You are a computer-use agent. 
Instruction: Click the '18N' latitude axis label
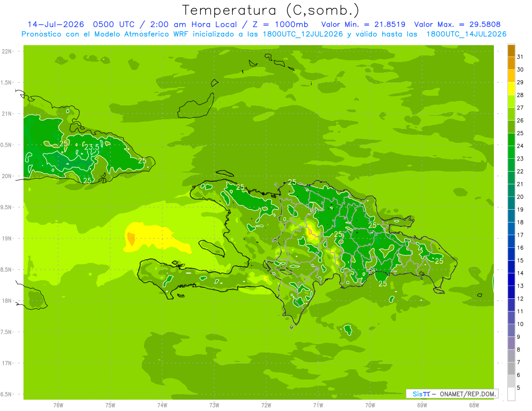pyautogui.click(x=7, y=301)
